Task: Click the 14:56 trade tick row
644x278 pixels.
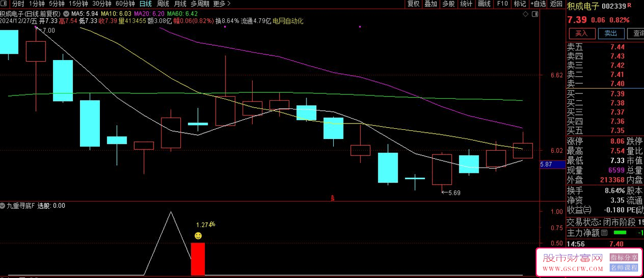Action: point(605,244)
